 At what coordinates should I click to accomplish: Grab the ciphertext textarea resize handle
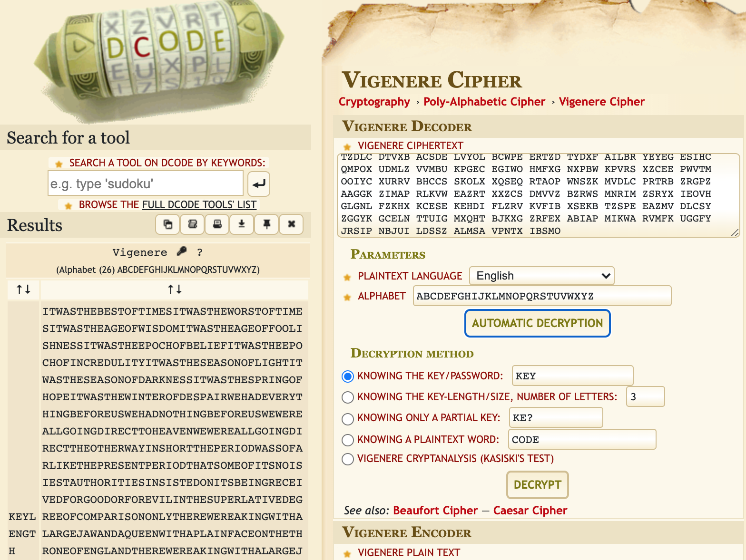click(735, 232)
